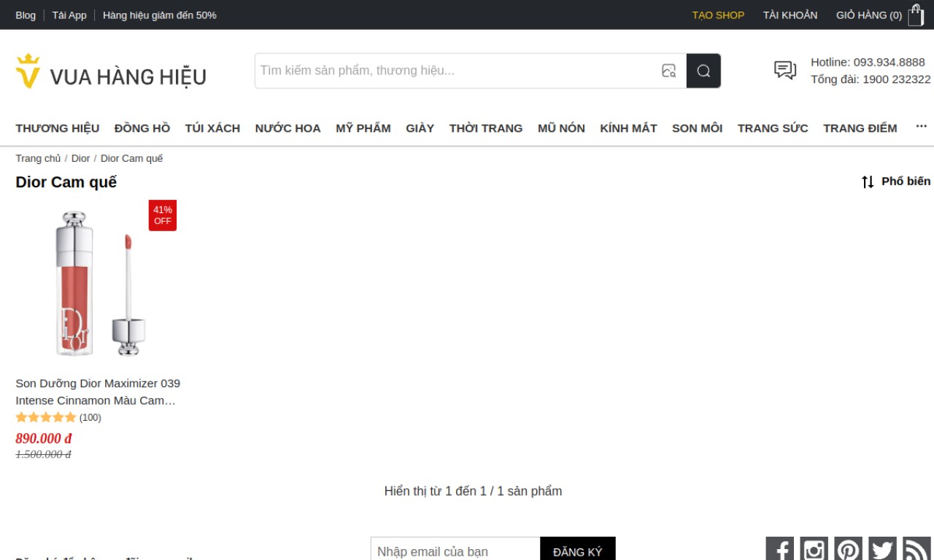Viewport: 934px width, 560px height.
Task: Go to Trang chủ breadcrumb
Action: [x=38, y=158]
